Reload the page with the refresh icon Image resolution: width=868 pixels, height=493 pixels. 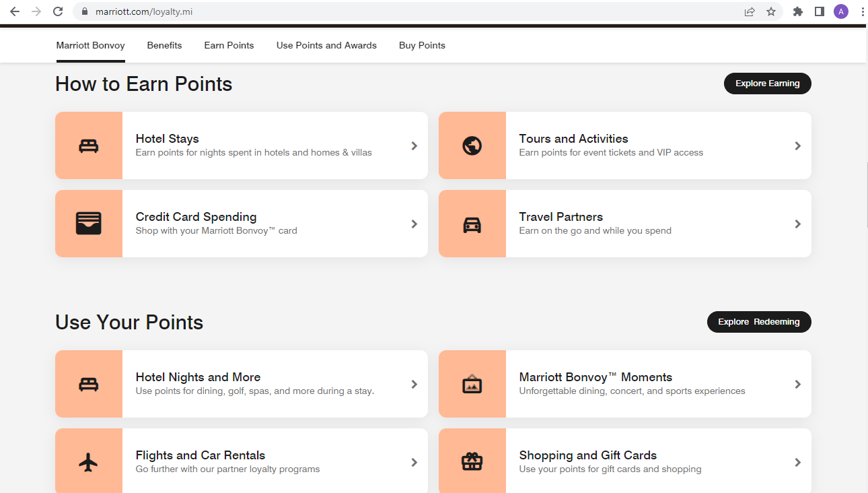[58, 11]
